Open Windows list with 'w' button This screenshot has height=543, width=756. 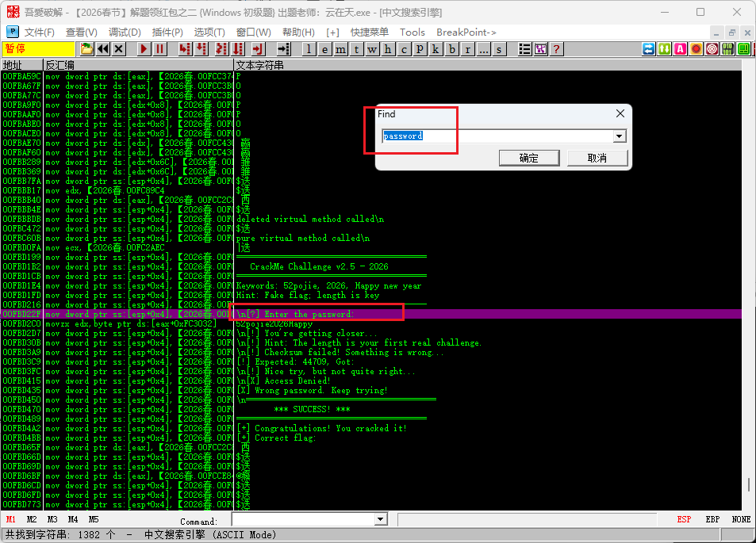372,49
